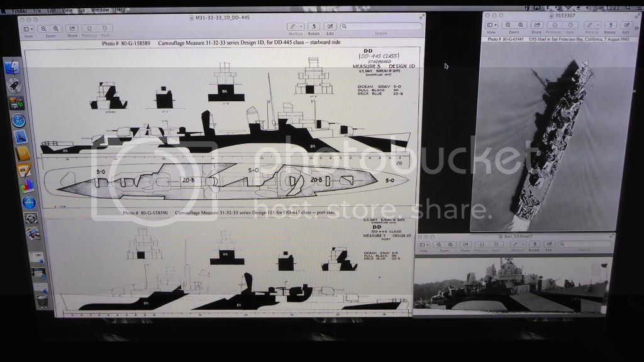Viewport: 644px width, 362px height.
Task: Open the Trash in the Dock
Action: (x=42, y=302)
